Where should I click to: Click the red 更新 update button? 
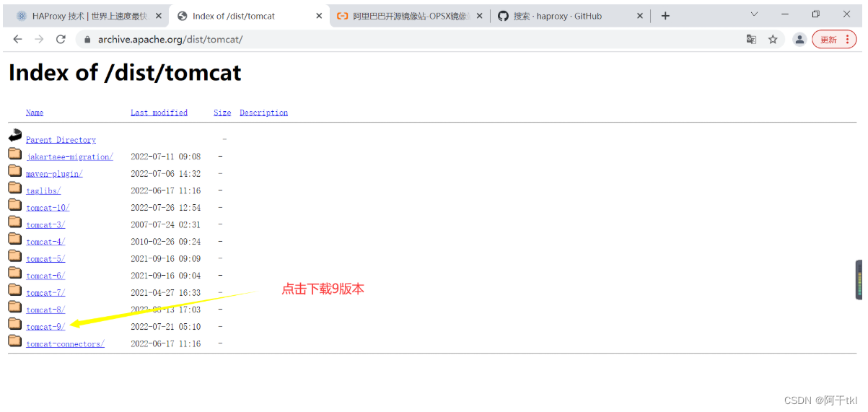(834, 40)
